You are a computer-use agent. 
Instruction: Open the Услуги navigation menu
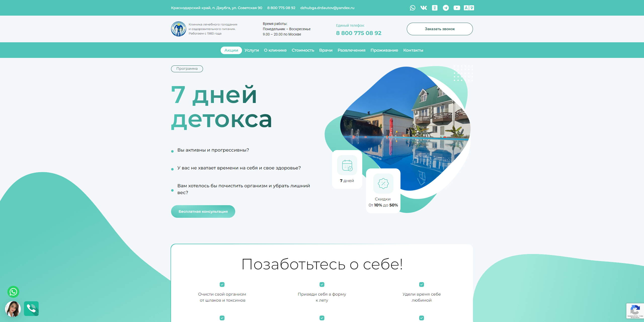click(252, 50)
